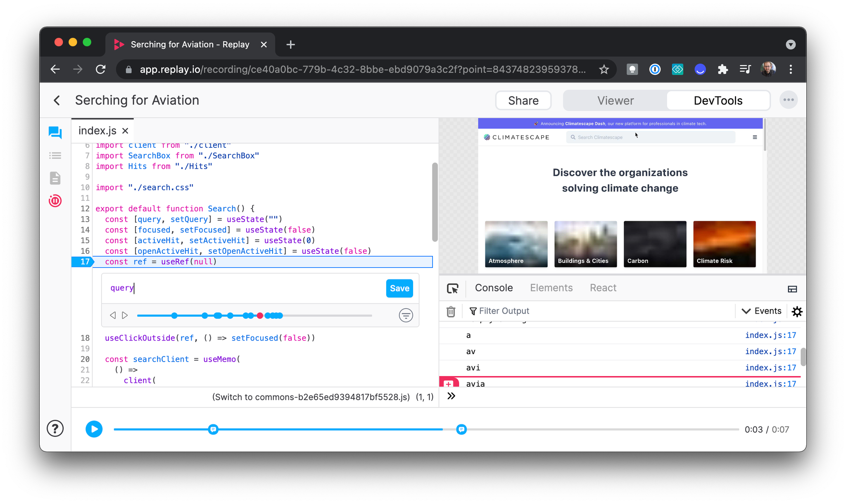Switch to the Viewer tab
Screen dimensions: 846x504
615,100
